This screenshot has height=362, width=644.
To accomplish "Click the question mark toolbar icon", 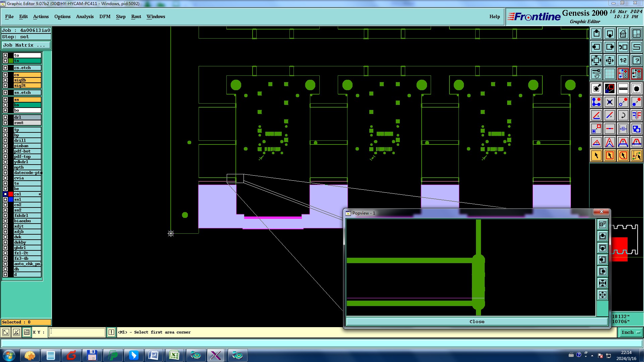I will pyautogui.click(x=636, y=60).
